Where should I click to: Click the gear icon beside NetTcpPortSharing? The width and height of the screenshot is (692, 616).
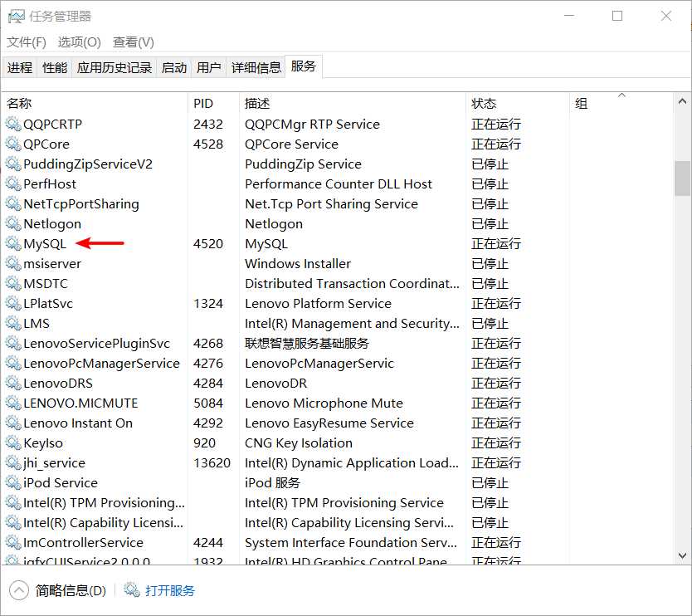pyautogui.click(x=13, y=203)
